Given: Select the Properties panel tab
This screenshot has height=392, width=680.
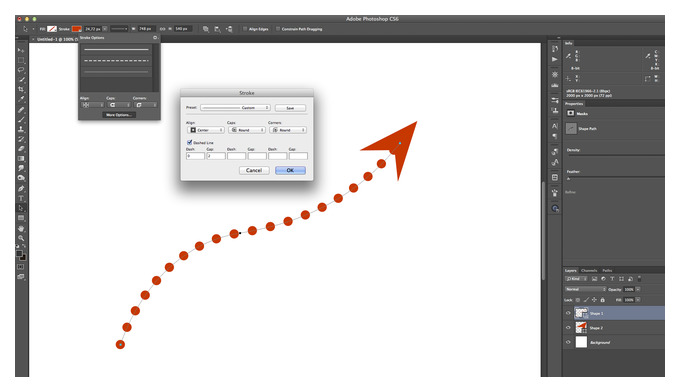Looking at the screenshot, I should [x=574, y=104].
